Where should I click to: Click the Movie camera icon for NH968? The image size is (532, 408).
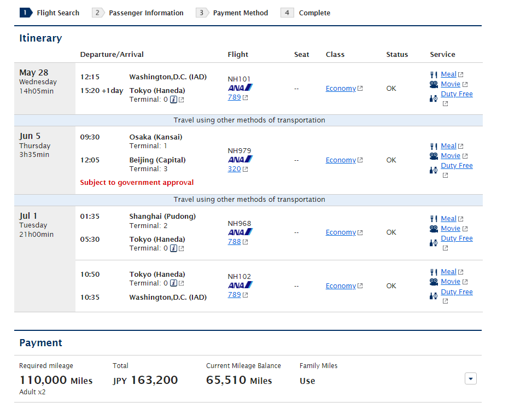tap(434, 229)
